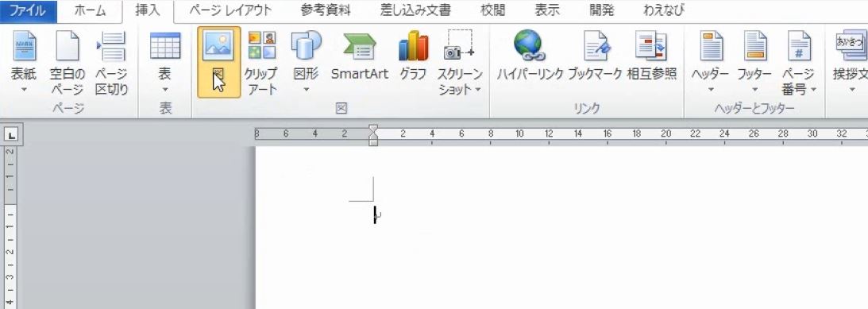
Task: Expand the 表紙 dropdown arrow
Action: (25, 89)
